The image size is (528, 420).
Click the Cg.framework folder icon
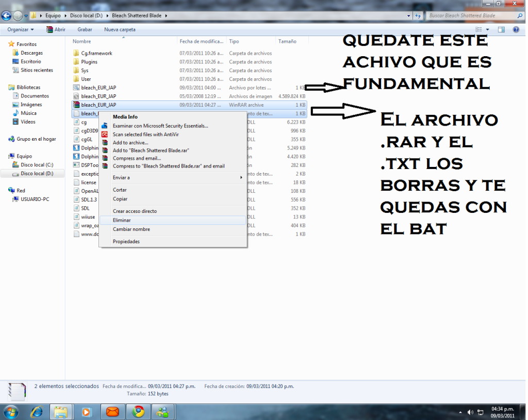point(76,53)
